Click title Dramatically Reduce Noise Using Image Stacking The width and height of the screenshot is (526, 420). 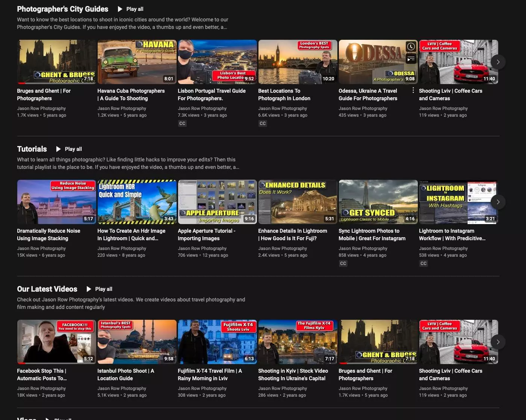48,235
